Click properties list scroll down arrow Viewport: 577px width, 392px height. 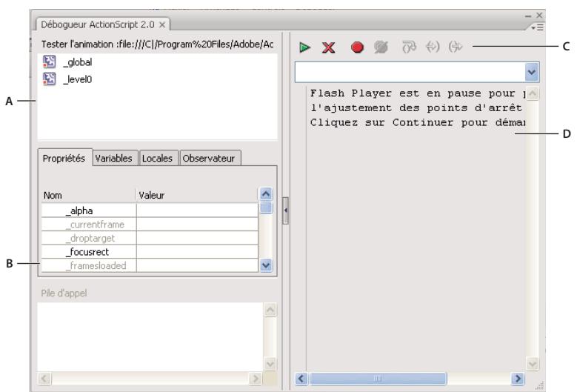pos(266,265)
